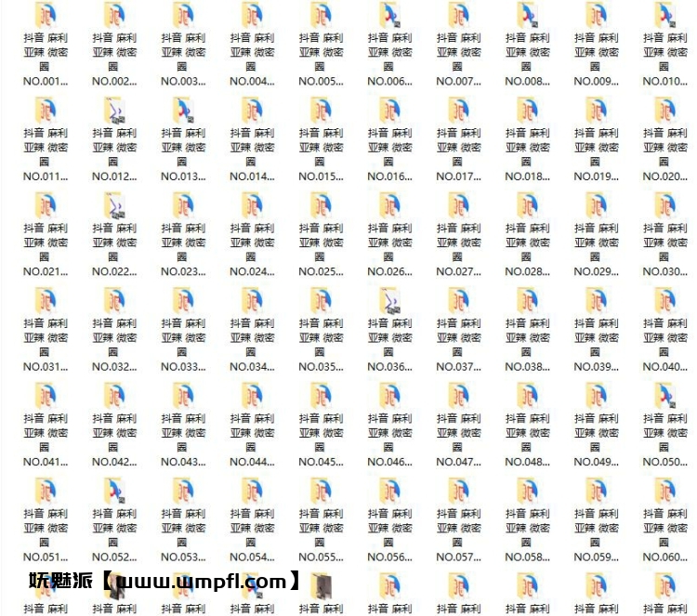Select the NO.012 folder icon
This screenshot has width=697, height=616.
pyautogui.click(x=114, y=111)
